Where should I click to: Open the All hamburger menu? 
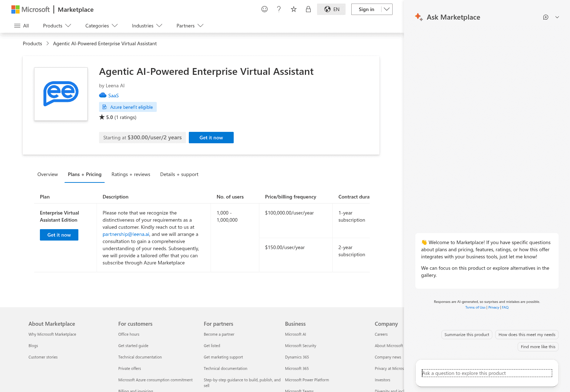click(21, 26)
